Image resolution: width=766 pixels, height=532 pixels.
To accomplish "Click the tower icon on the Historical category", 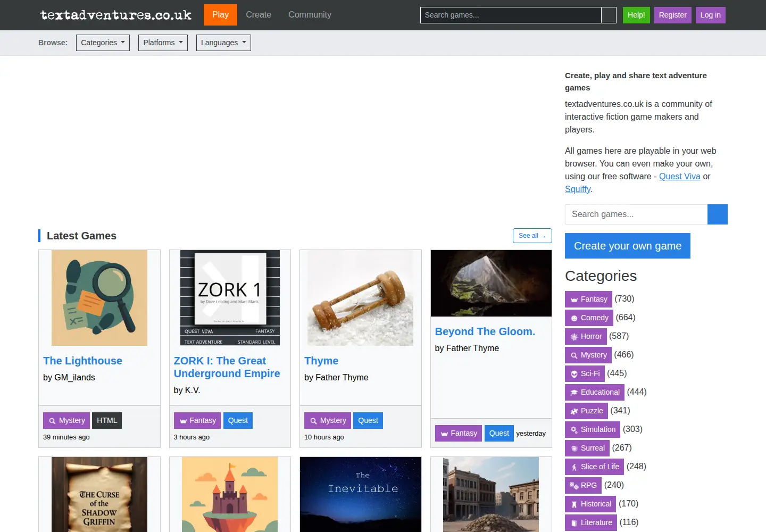I will pyautogui.click(x=574, y=504).
